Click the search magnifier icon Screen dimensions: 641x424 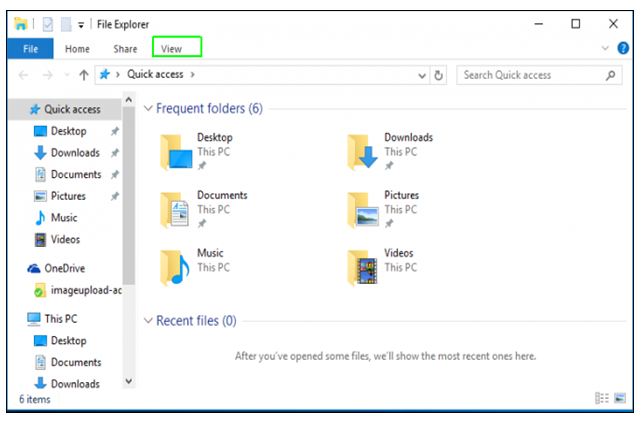tap(610, 75)
